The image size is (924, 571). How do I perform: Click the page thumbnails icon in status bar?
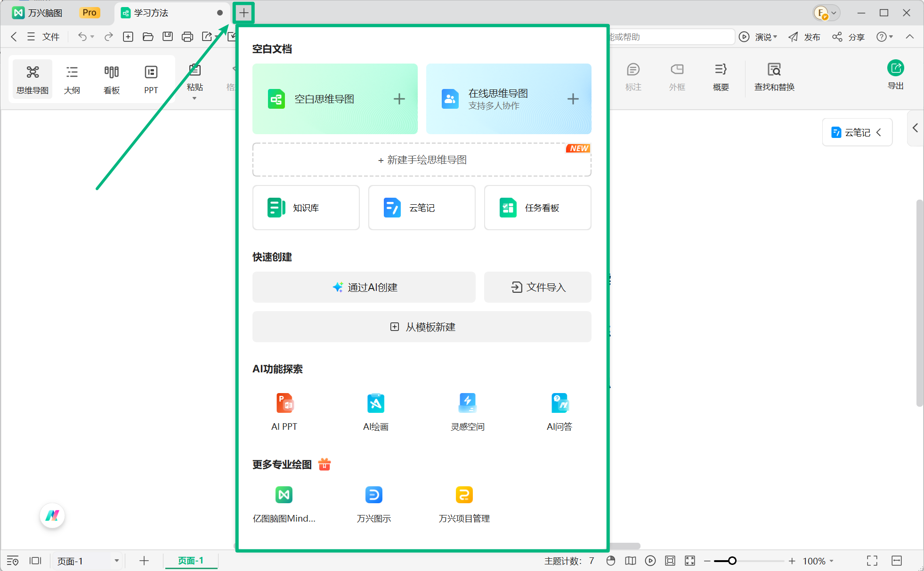click(35, 561)
